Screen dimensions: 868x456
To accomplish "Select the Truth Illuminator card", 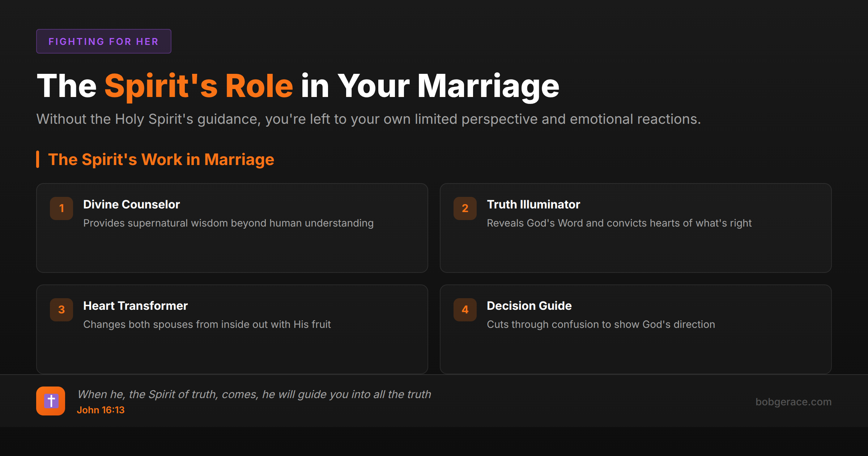I will (x=636, y=228).
